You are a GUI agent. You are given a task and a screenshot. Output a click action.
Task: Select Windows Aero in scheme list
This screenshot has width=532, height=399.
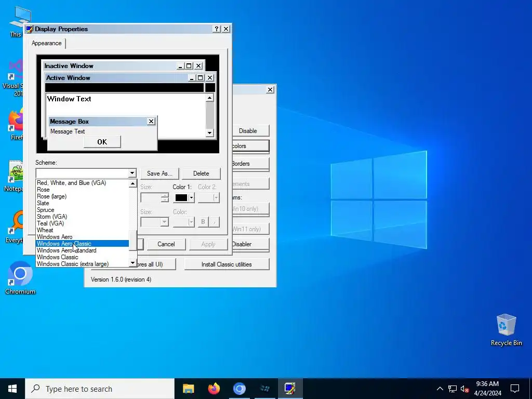[x=82, y=237]
